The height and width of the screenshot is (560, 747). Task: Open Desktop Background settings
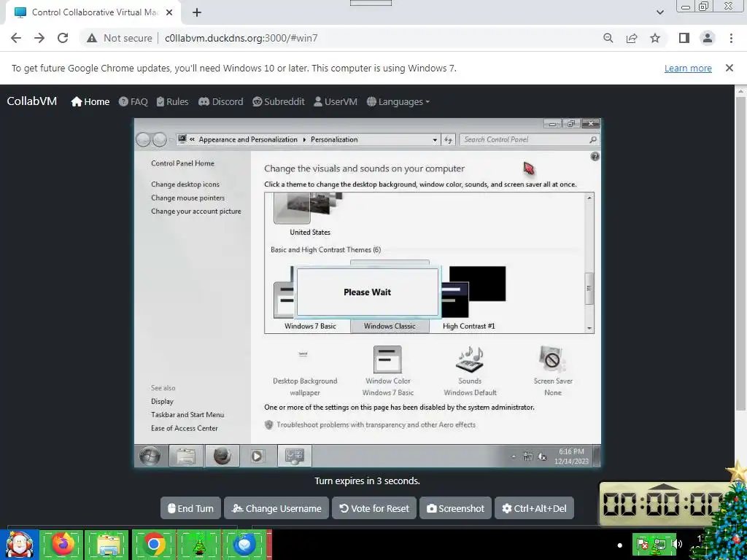click(305, 371)
